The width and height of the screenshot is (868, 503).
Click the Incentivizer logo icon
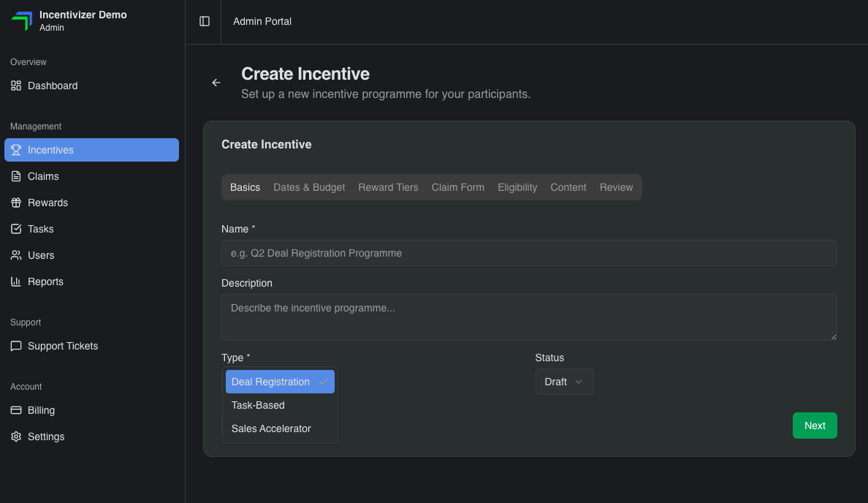coord(22,21)
